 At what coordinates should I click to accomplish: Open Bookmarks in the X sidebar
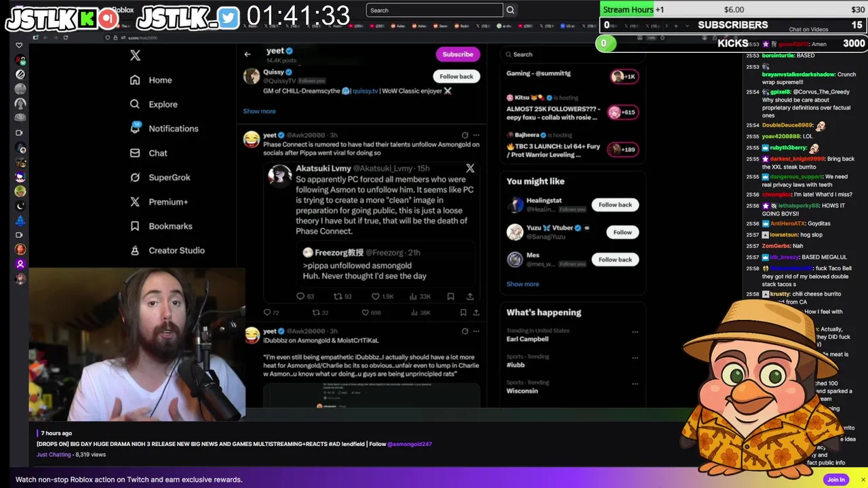[x=161, y=226]
